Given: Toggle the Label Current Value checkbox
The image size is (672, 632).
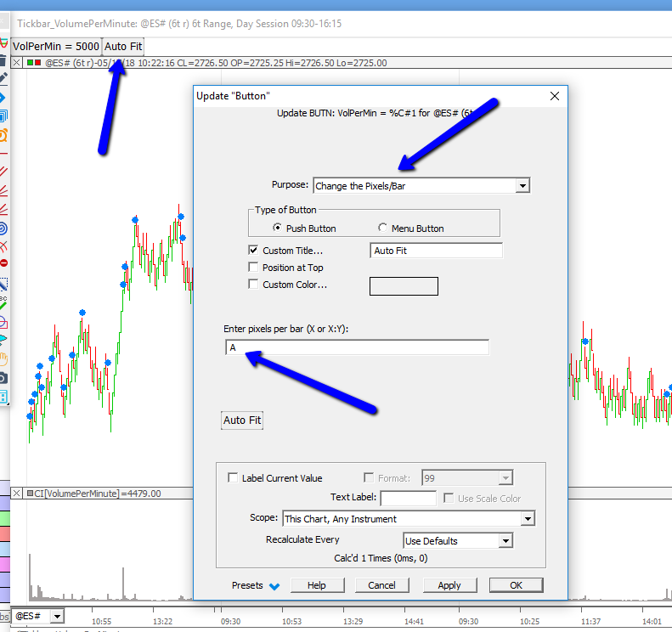Looking at the screenshot, I should tap(233, 478).
